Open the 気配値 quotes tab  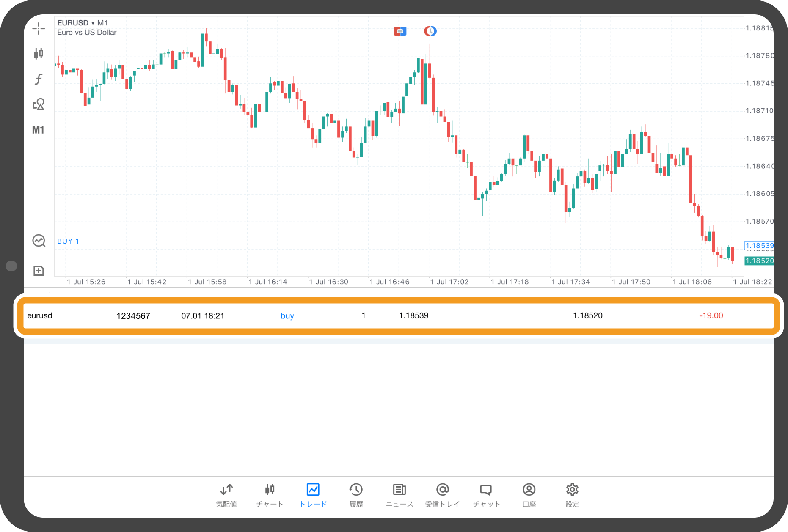pyautogui.click(x=226, y=495)
